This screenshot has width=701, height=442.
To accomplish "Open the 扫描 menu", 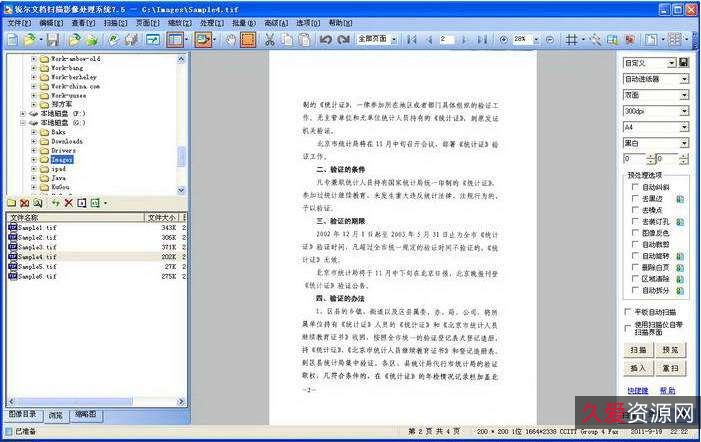I will (x=115, y=22).
